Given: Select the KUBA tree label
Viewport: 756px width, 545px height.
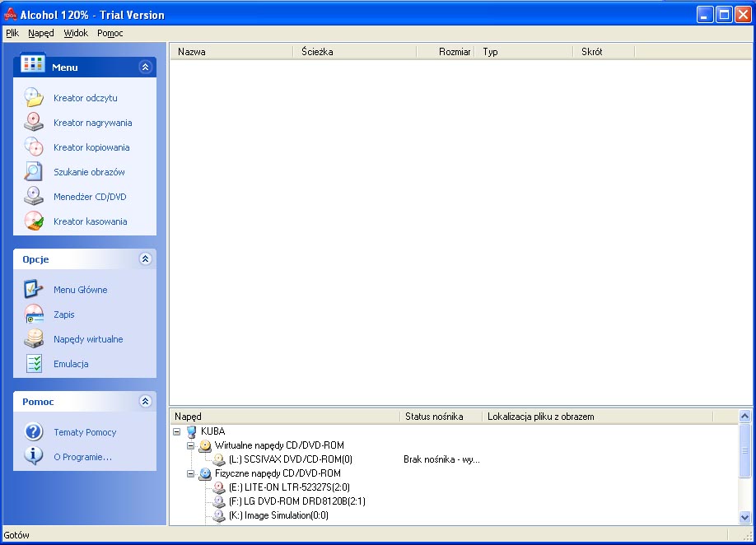Looking at the screenshot, I should tap(213, 431).
